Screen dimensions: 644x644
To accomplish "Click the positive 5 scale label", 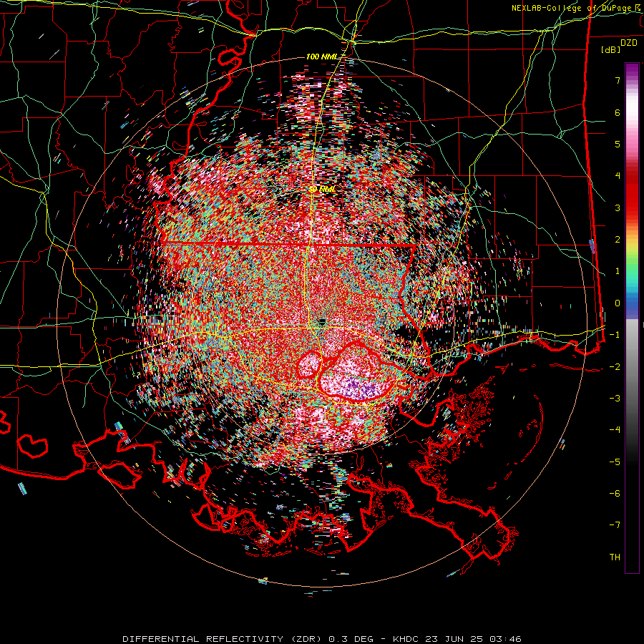I will pos(618,144).
